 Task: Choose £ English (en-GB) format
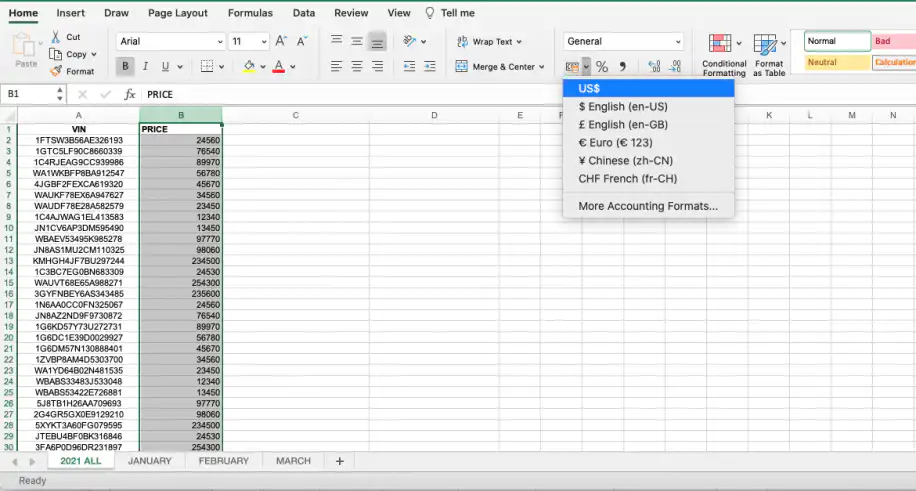pyautogui.click(x=648, y=125)
